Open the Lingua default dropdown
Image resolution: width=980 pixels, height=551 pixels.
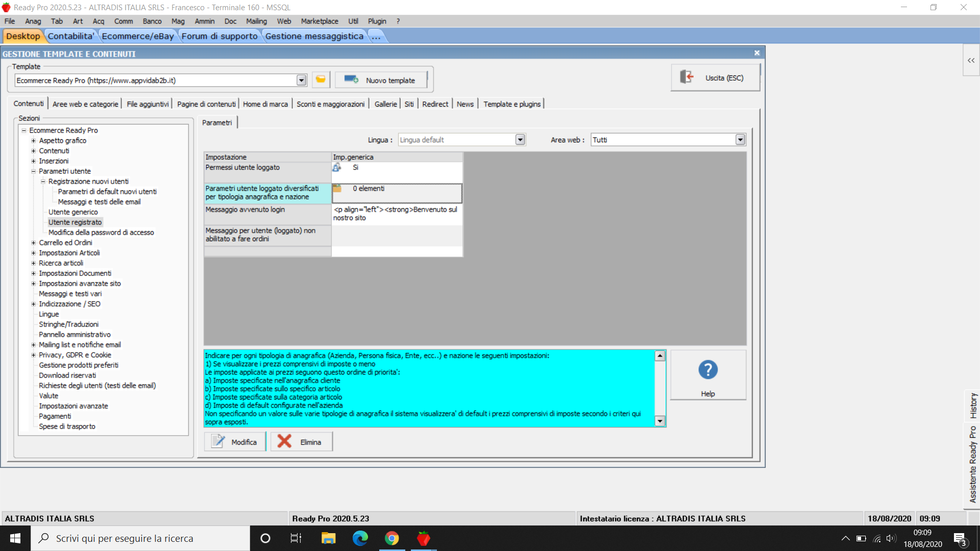point(520,140)
